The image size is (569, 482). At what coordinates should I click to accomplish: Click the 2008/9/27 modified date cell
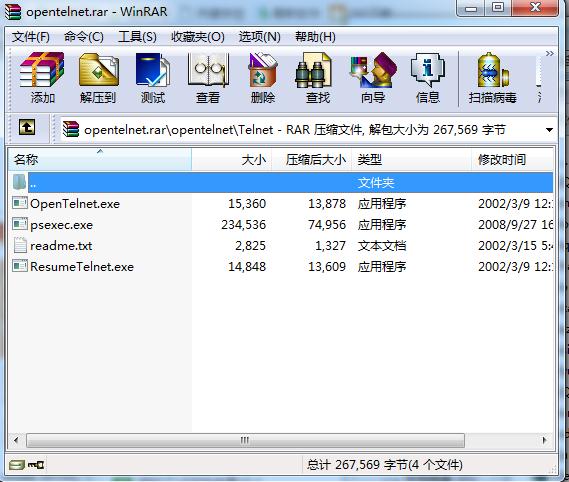point(515,225)
